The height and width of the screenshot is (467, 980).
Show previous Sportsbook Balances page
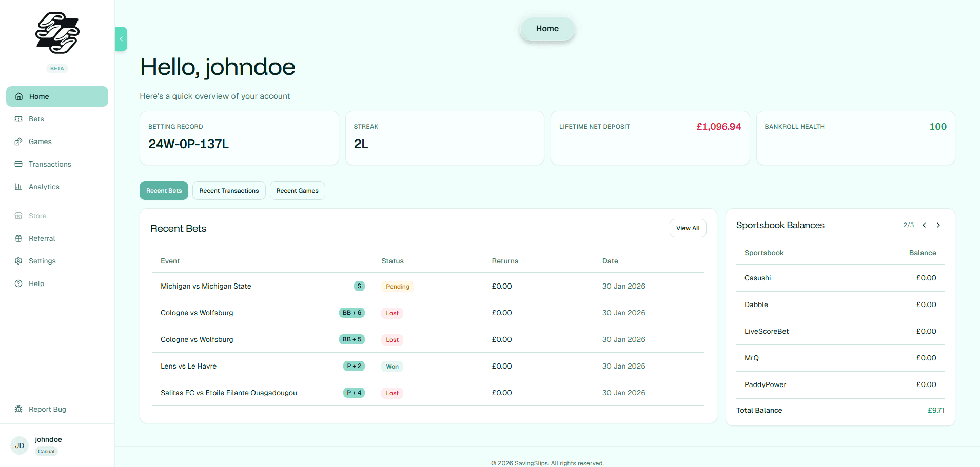tap(924, 225)
